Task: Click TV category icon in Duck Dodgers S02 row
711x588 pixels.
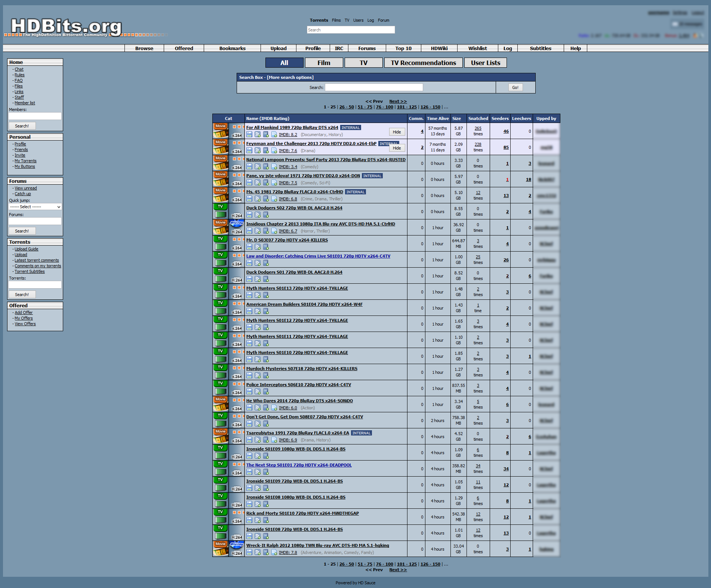Action: [x=221, y=211]
